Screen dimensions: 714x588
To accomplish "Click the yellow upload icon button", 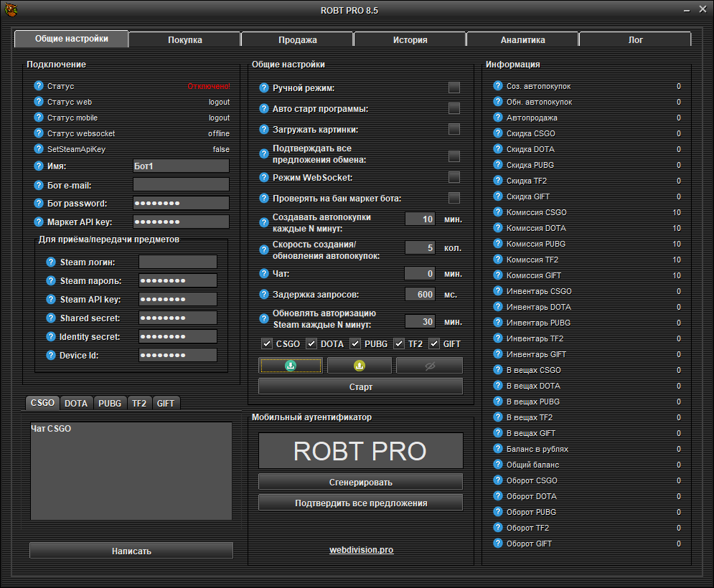I will coord(360,366).
